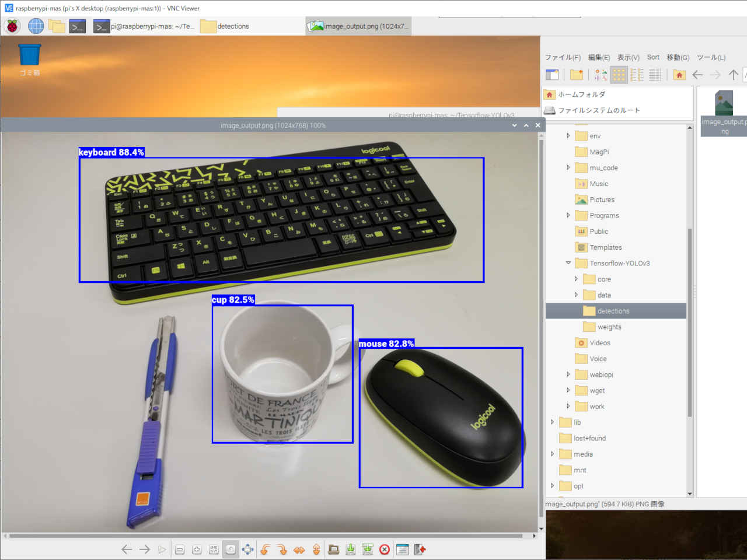Launch terminal from taskbar launcher

77,26
